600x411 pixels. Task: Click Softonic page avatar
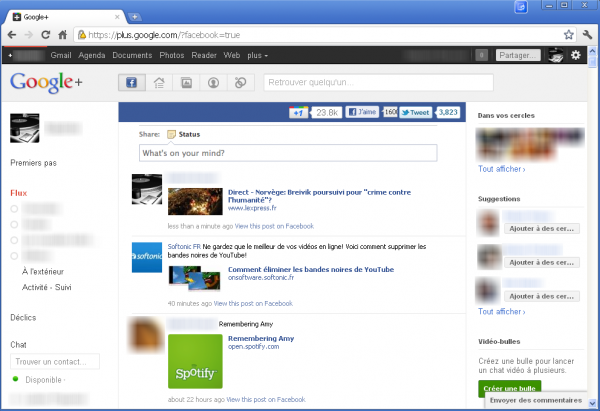pos(147,257)
